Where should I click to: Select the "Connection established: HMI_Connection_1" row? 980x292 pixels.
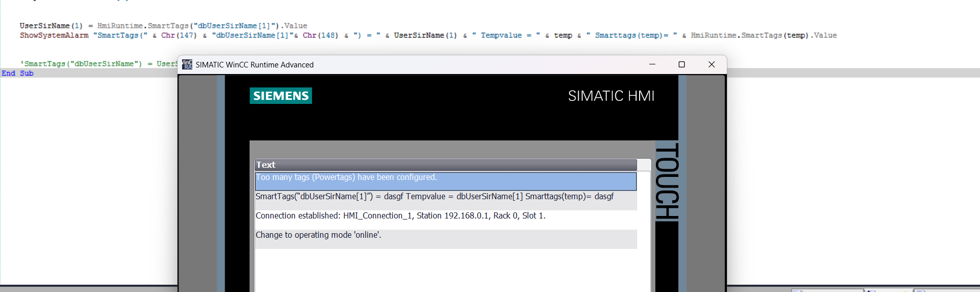coord(445,220)
